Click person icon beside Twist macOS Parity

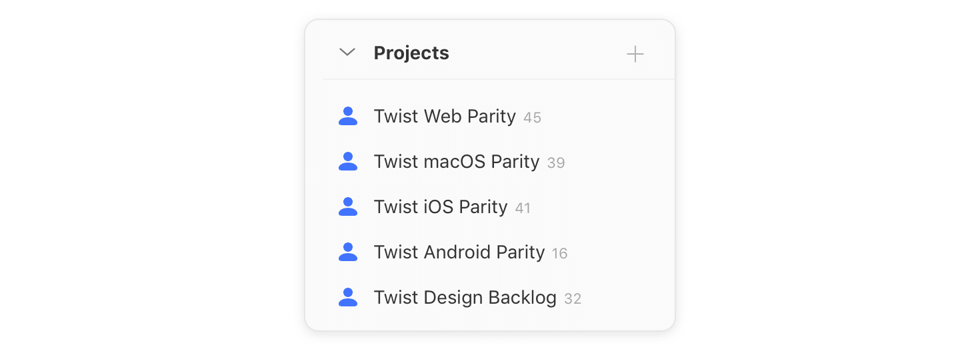tap(348, 161)
